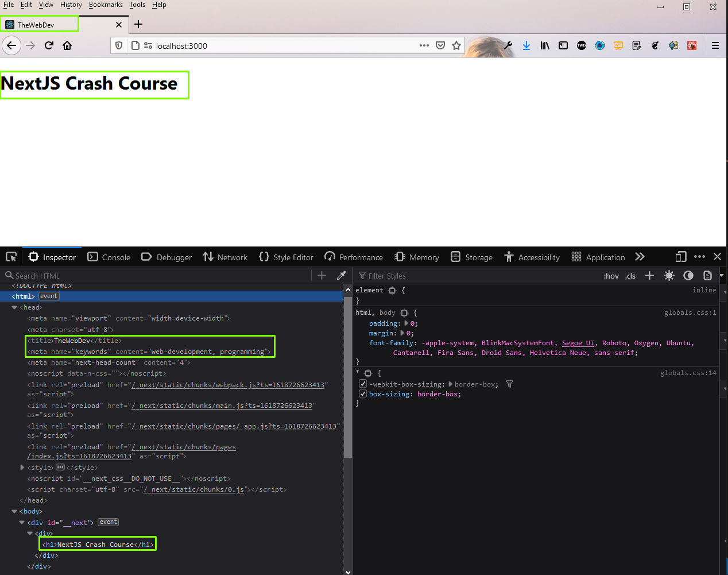Add a new CSS rule
728x575 pixels.
(649, 276)
